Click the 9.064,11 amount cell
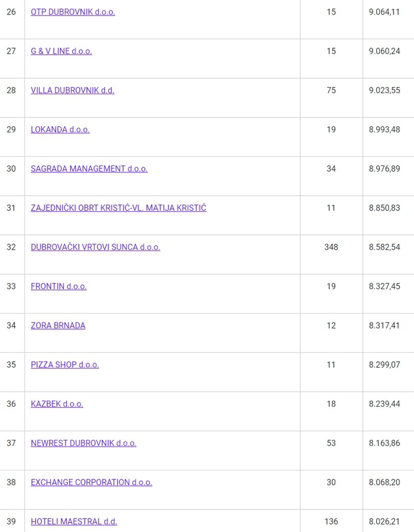 (x=384, y=12)
